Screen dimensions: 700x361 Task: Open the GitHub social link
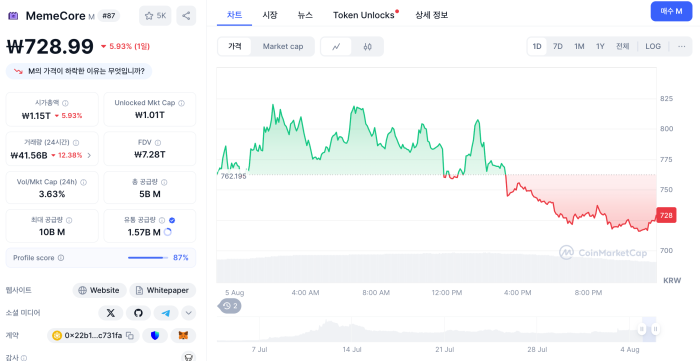point(138,313)
